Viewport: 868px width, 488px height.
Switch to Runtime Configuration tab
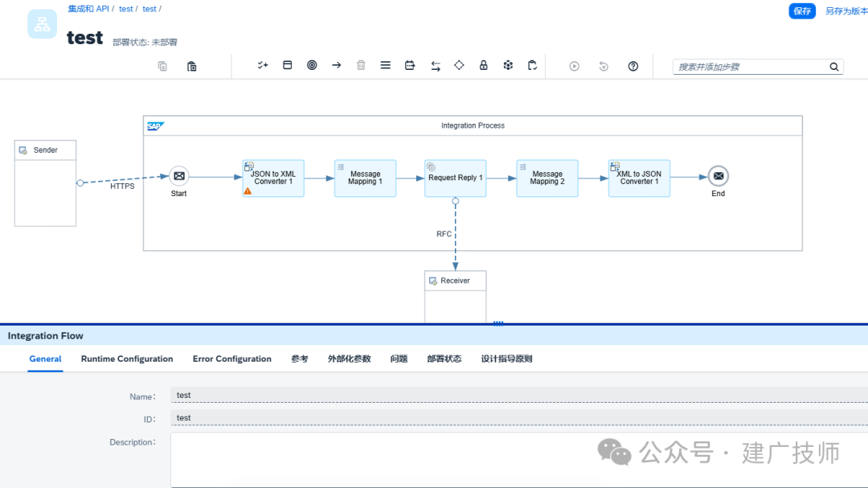(x=127, y=359)
